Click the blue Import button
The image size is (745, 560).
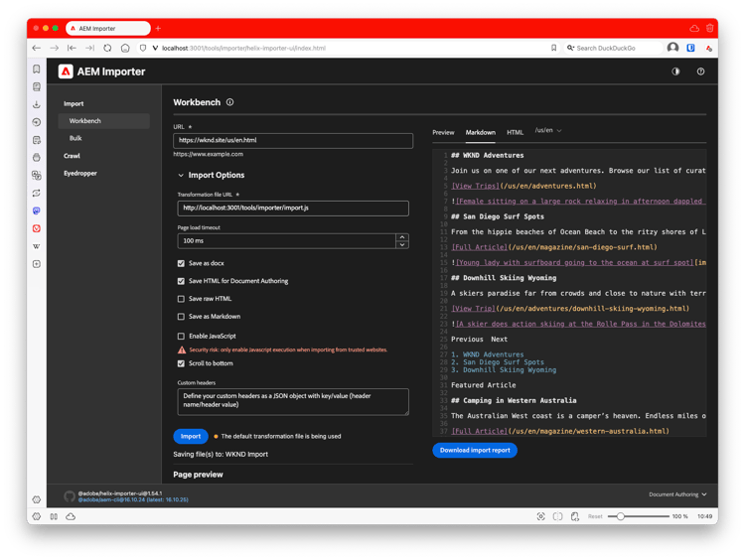pos(191,436)
